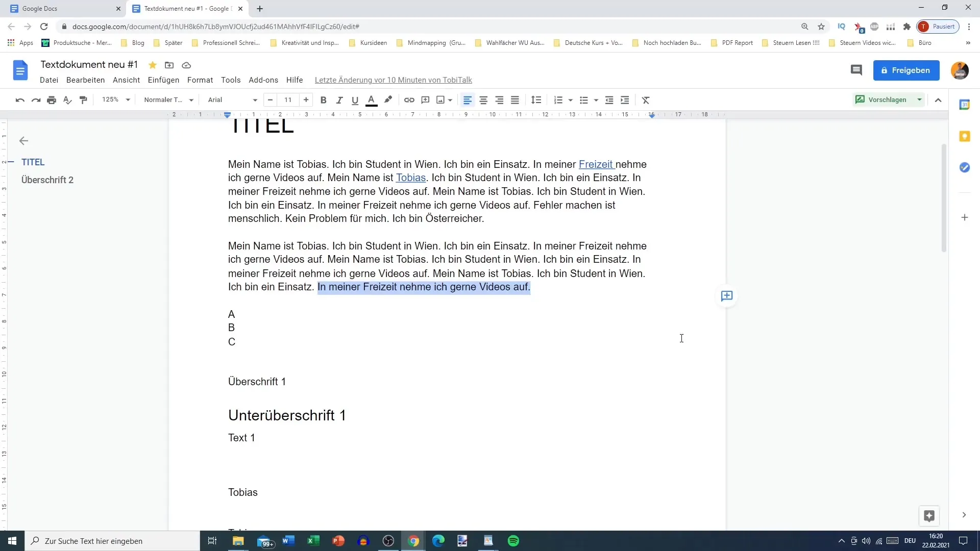Click the hyperlink Freizeit in text
This screenshot has height=551, width=980.
point(595,163)
